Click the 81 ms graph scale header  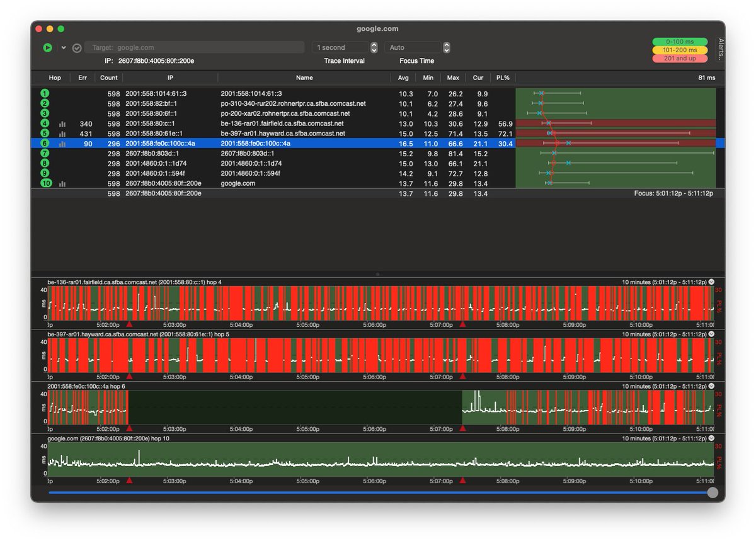[707, 77]
